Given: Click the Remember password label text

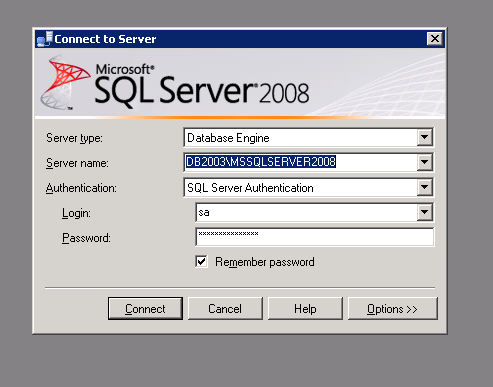Looking at the screenshot, I should pos(265,262).
